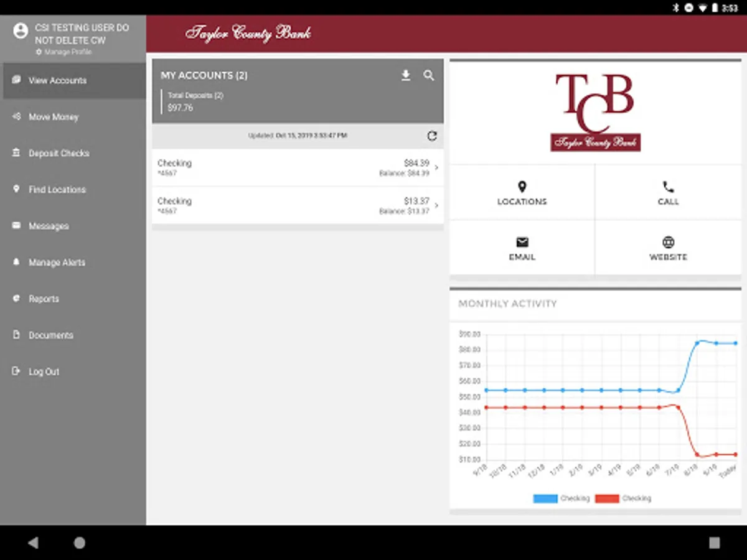Click the TCB Taylor County Bank logo
The height and width of the screenshot is (560, 747).
pos(596,112)
